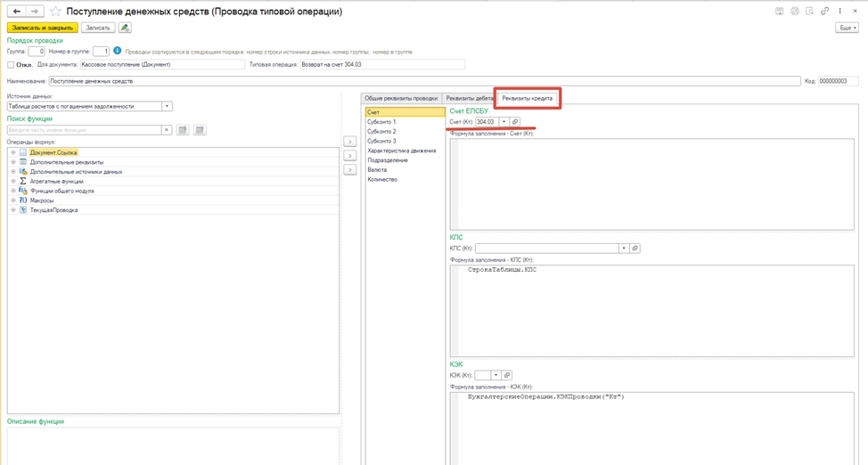Clear the function search field with X
The height and width of the screenshot is (465, 868).
(167, 130)
